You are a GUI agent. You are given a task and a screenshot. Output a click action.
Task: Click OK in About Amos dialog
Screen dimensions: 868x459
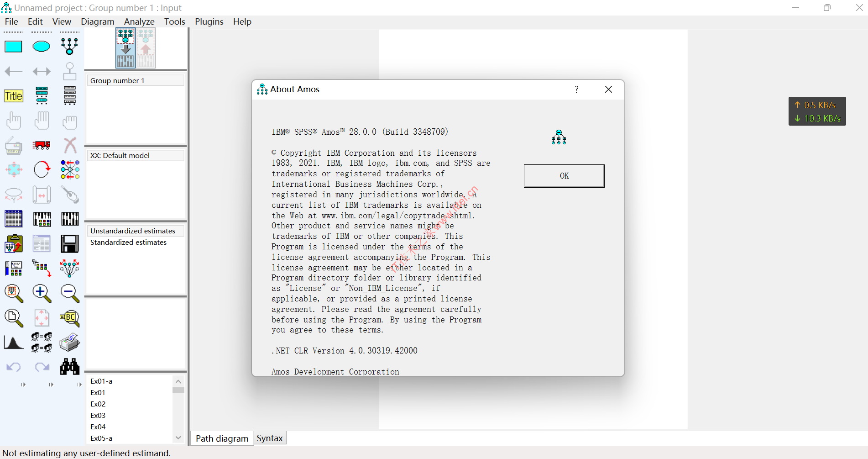[x=564, y=176]
